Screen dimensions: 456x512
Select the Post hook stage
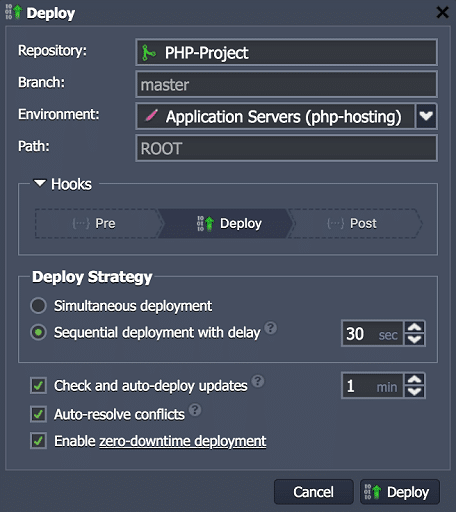355,223
